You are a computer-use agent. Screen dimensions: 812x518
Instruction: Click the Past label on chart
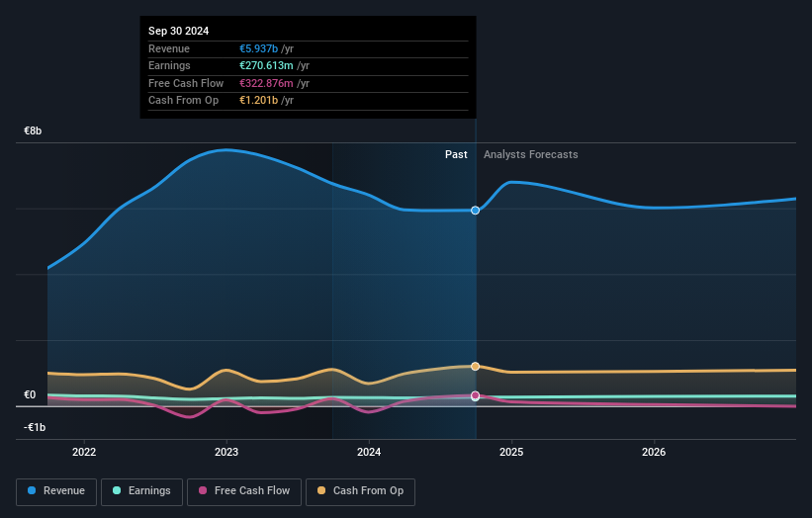coord(456,154)
